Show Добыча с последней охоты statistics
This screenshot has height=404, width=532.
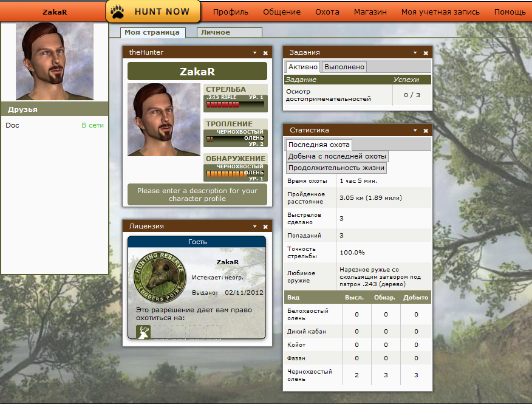(337, 156)
